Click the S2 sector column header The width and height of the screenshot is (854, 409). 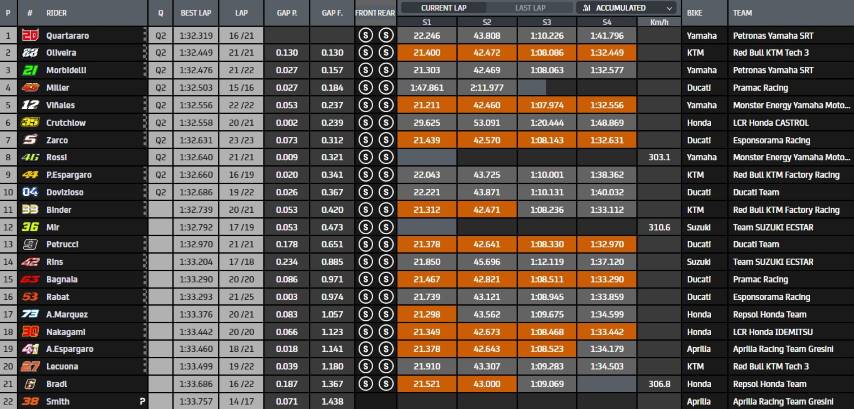coord(487,22)
